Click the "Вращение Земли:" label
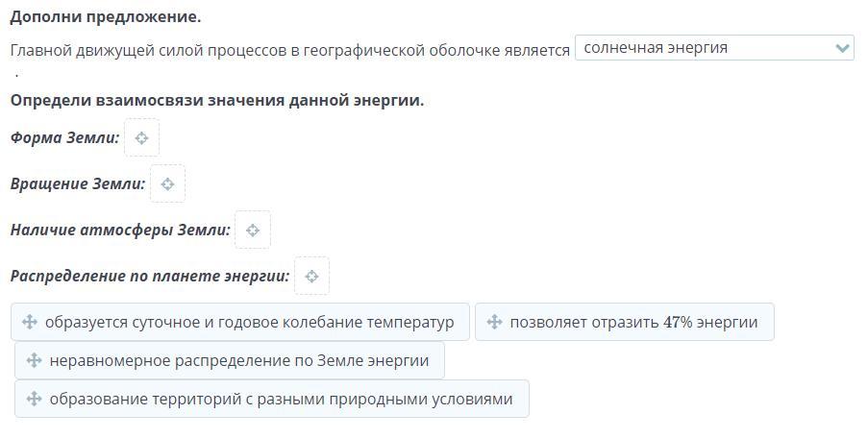The width and height of the screenshot is (868, 438). tap(78, 183)
